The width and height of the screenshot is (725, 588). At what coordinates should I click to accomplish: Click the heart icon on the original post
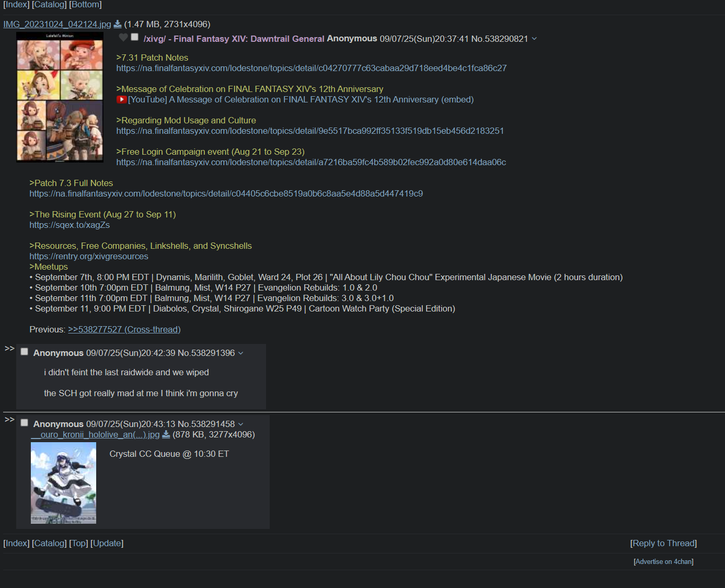pos(123,37)
